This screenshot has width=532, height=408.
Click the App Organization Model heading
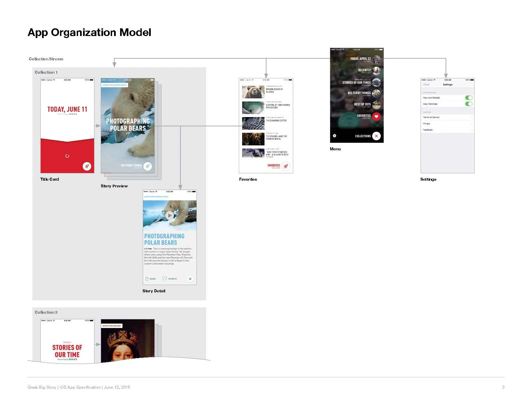click(89, 32)
